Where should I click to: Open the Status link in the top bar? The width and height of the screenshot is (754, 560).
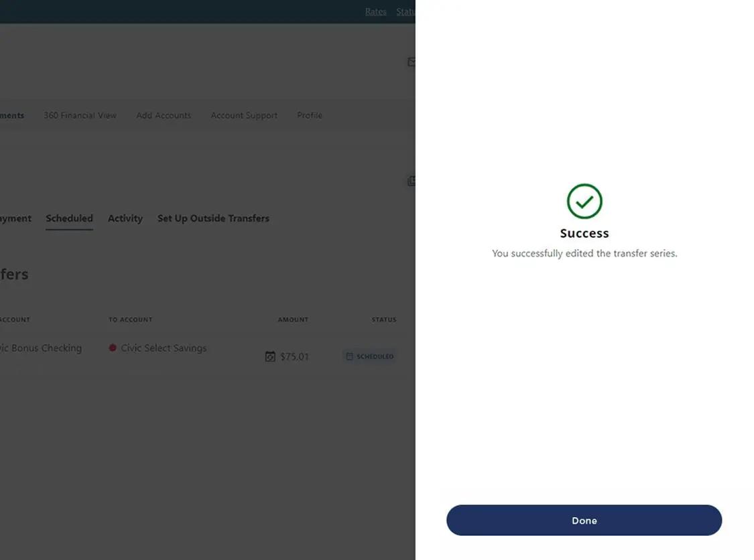click(x=404, y=11)
